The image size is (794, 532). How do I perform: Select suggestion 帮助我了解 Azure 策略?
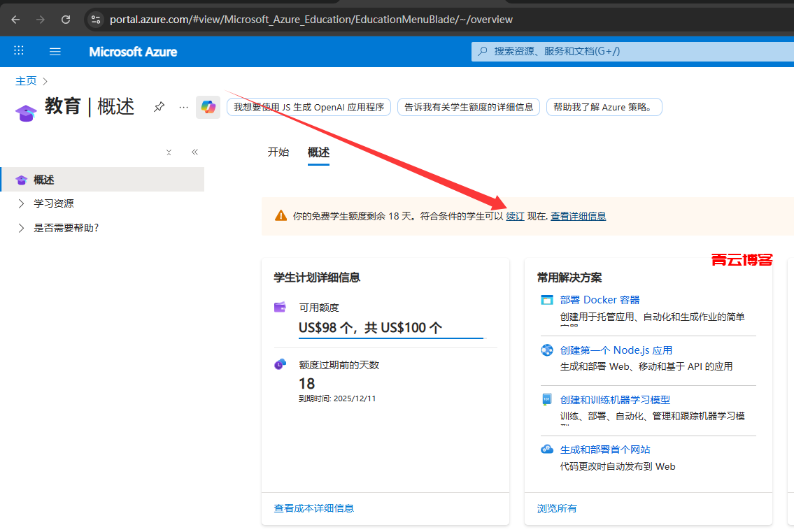point(604,108)
